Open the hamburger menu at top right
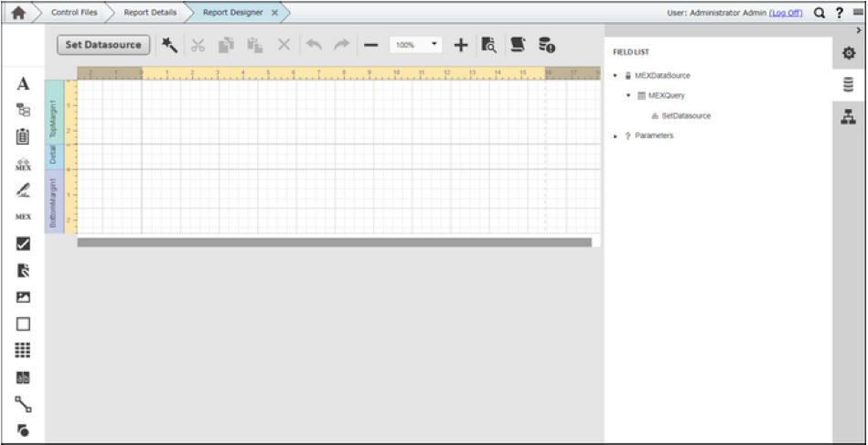868x445 pixels. click(x=858, y=14)
